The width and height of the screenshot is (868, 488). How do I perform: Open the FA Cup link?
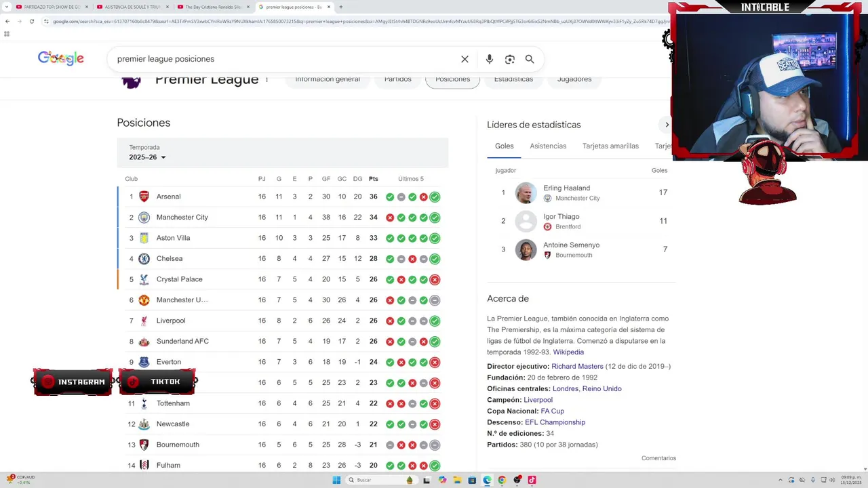(552, 411)
